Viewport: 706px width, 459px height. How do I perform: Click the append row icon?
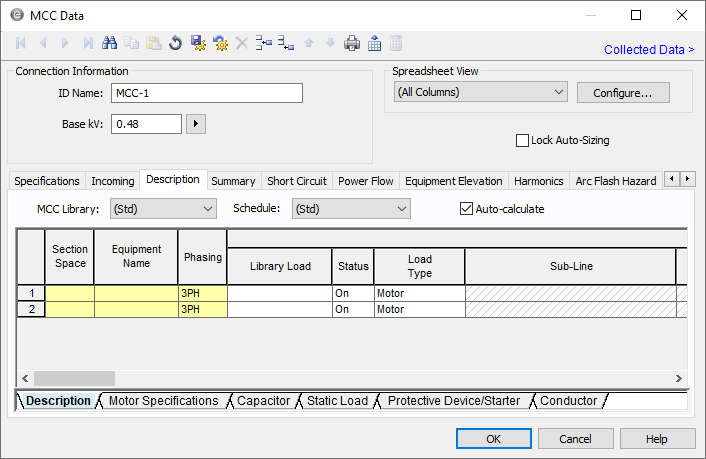tap(286, 43)
